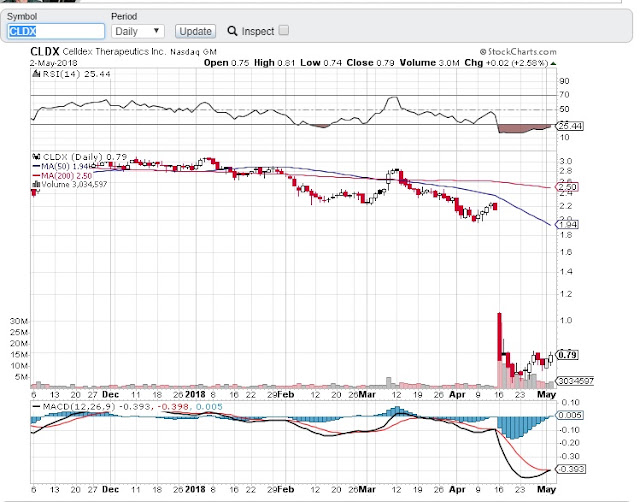Click the volume bars icon in legend
The width and height of the screenshot is (640, 502).
(36, 184)
